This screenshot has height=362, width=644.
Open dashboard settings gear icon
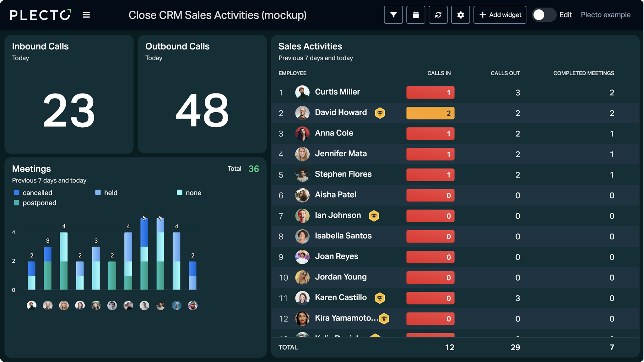[460, 15]
